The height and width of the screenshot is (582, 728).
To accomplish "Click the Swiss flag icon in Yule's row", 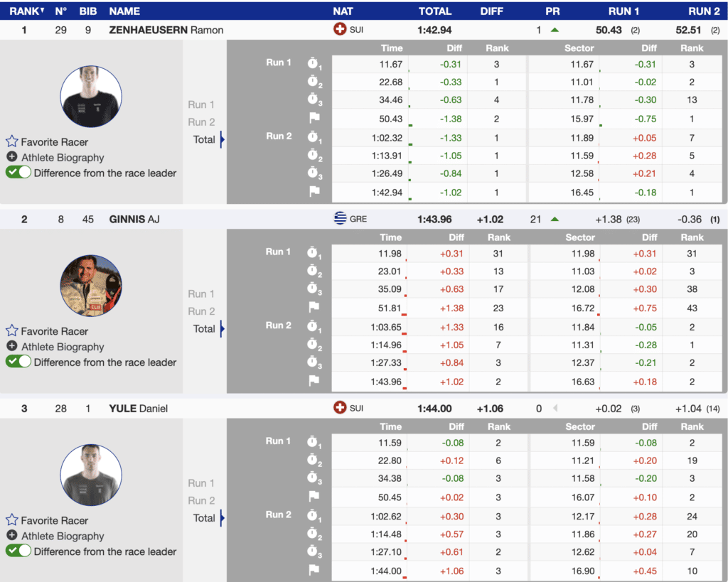I will (x=340, y=408).
